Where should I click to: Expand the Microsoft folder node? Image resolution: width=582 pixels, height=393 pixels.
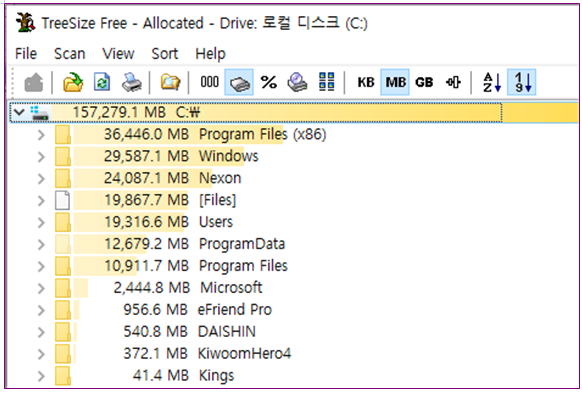pos(41,288)
